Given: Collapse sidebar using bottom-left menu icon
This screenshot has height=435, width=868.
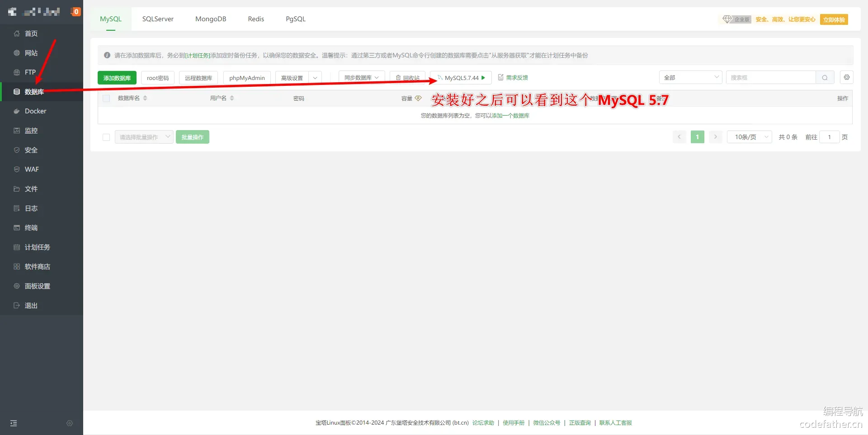Looking at the screenshot, I should pyautogui.click(x=14, y=423).
